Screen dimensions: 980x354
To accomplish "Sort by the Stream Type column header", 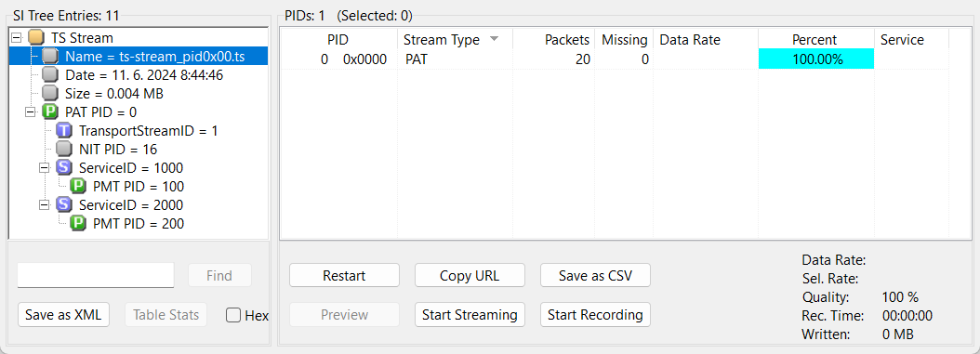I will [455, 40].
